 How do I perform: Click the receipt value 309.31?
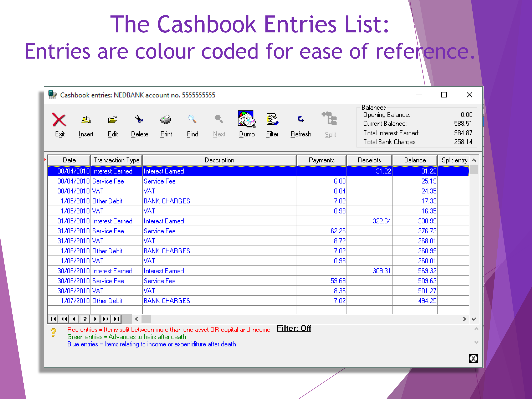(382, 271)
